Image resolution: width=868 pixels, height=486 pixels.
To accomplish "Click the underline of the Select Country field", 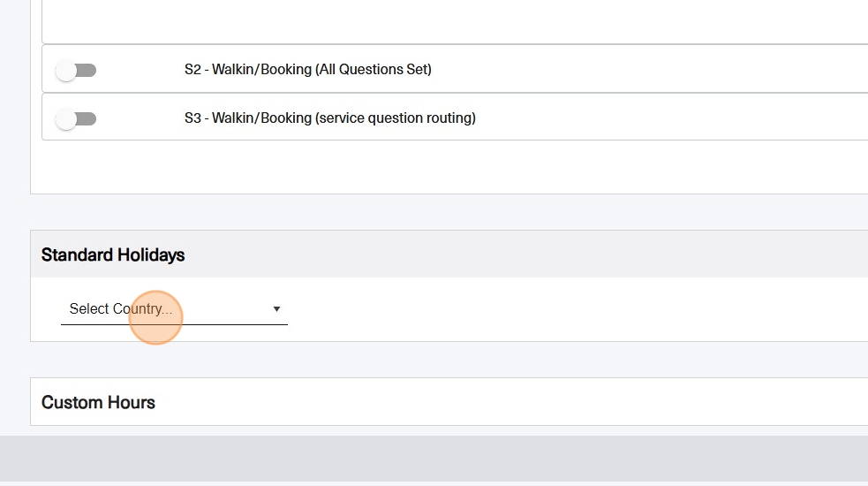I will (x=174, y=324).
